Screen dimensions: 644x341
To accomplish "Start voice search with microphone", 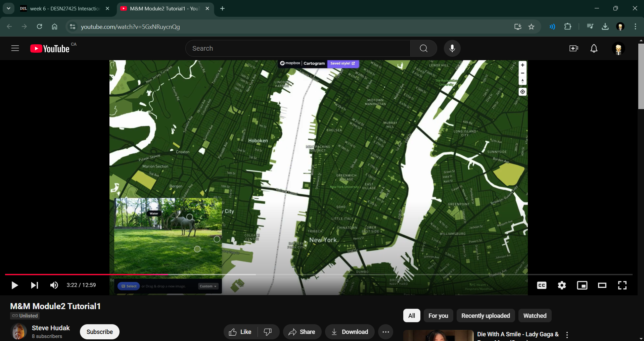I will [x=452, y=48].
